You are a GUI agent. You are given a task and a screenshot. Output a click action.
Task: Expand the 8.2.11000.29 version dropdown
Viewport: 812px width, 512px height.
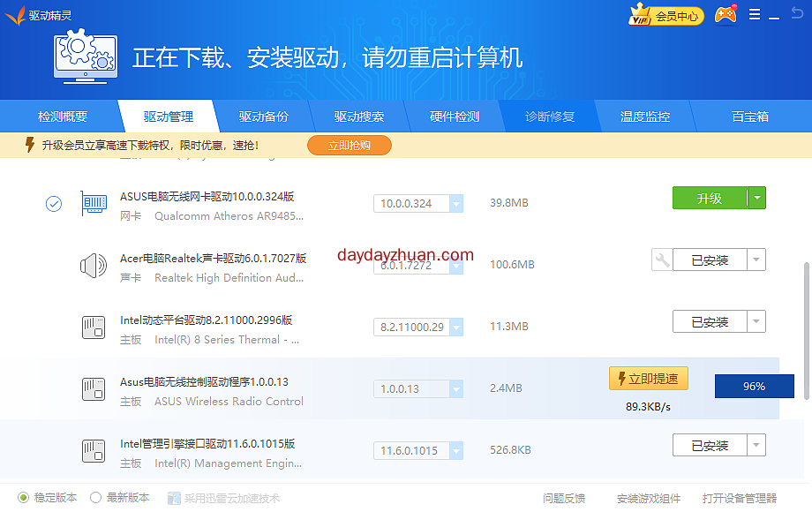(x=456, y=328)
